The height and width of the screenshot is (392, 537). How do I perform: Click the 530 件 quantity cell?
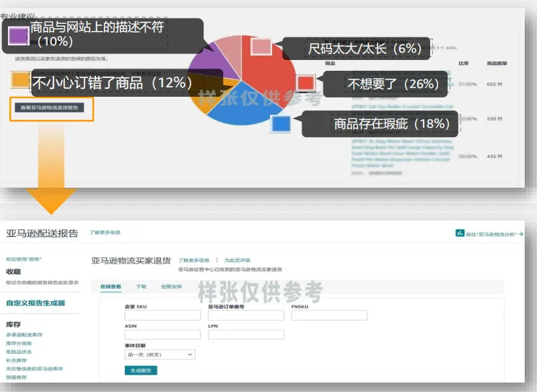point(494,118)
